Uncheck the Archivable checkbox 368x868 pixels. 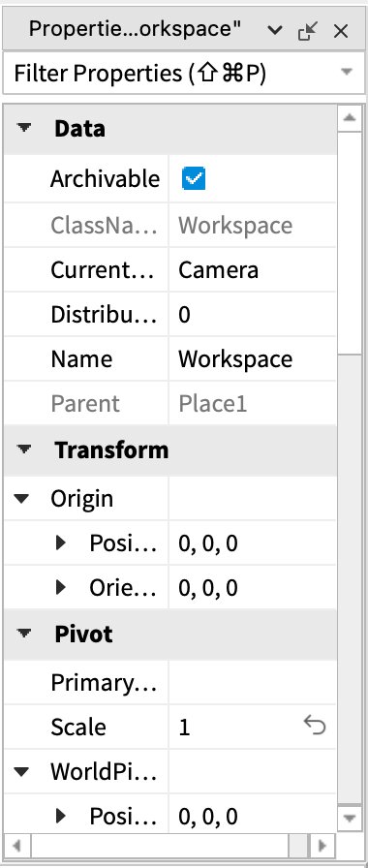[193, 179]
